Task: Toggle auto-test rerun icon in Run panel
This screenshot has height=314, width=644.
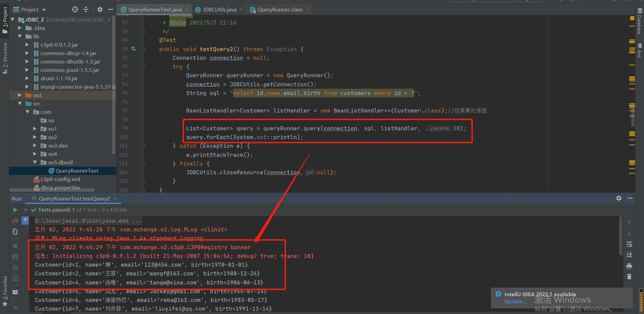Action: click(15, 232)
